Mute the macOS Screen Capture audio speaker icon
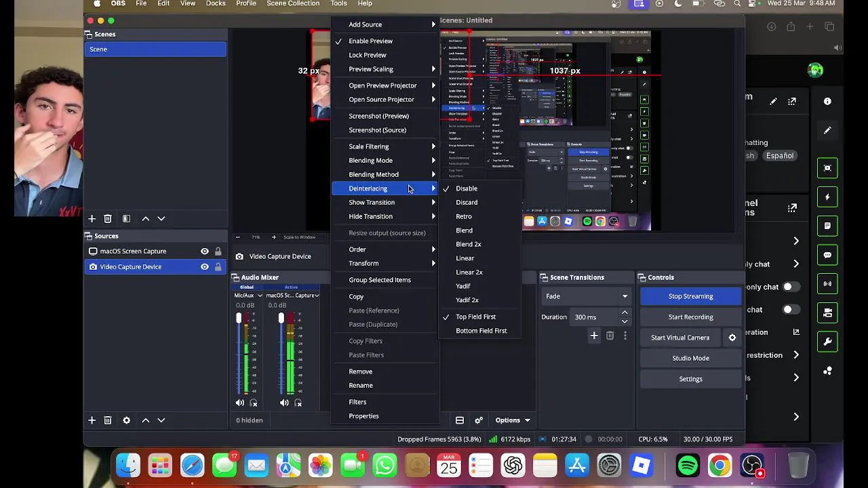 click(284, 403)
